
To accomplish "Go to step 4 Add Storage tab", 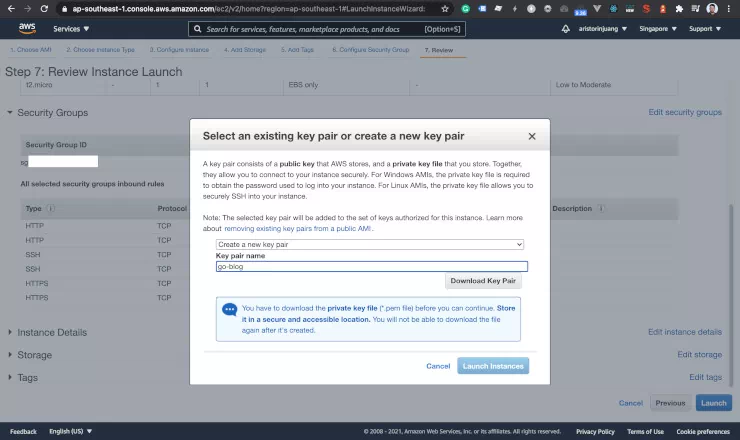I will point(245,50).
